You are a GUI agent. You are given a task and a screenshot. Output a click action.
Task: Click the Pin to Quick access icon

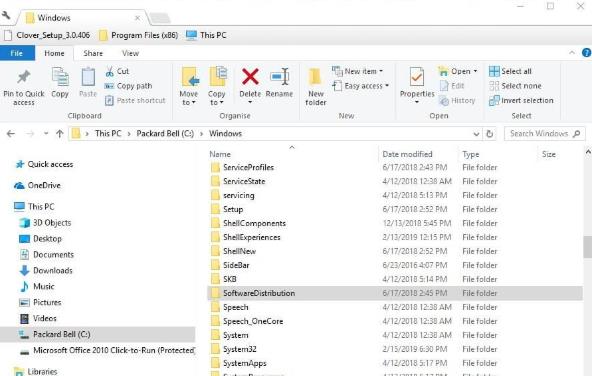point(23,78)
